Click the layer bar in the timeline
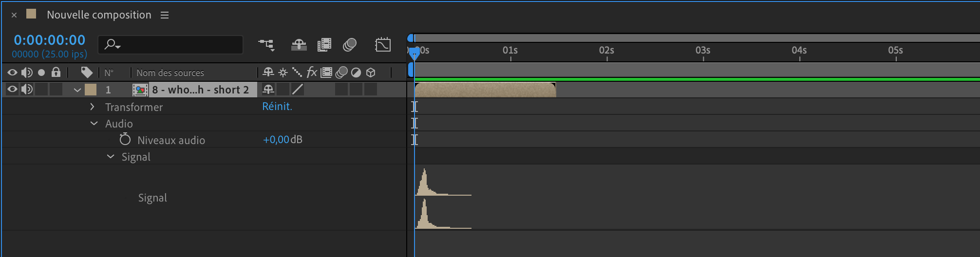This screenshot has width=980, height=257. pyautogui.click(x=485, y=90)
